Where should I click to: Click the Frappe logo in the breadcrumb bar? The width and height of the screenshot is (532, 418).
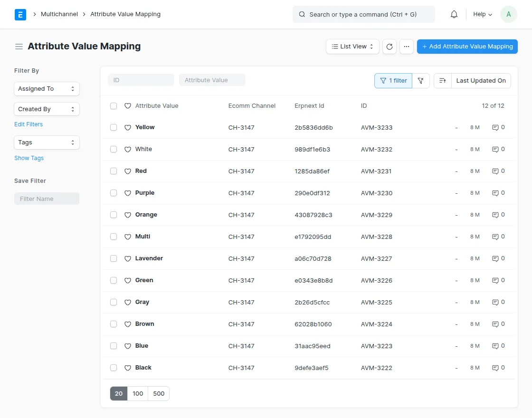pyautogui.click(x=20, y=14)
